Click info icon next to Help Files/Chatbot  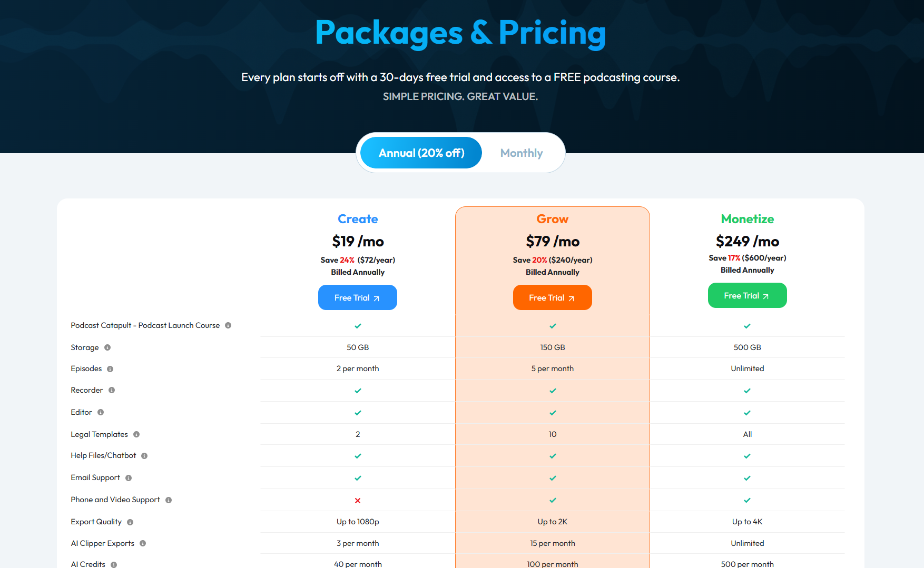144,456
